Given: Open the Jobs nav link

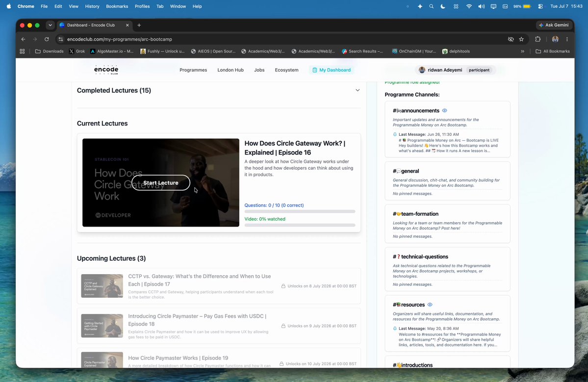Looking at the screenshot, I should click(x=259, y=70).
